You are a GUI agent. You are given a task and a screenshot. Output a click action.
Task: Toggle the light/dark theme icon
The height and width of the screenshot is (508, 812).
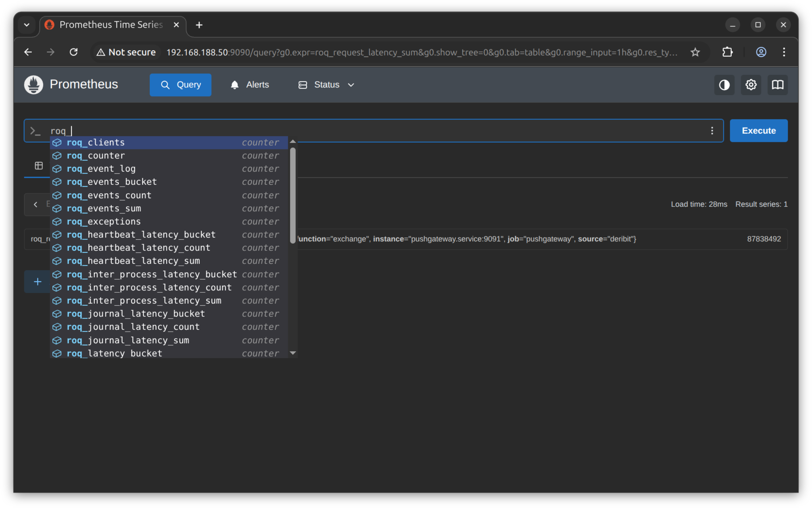724,85
